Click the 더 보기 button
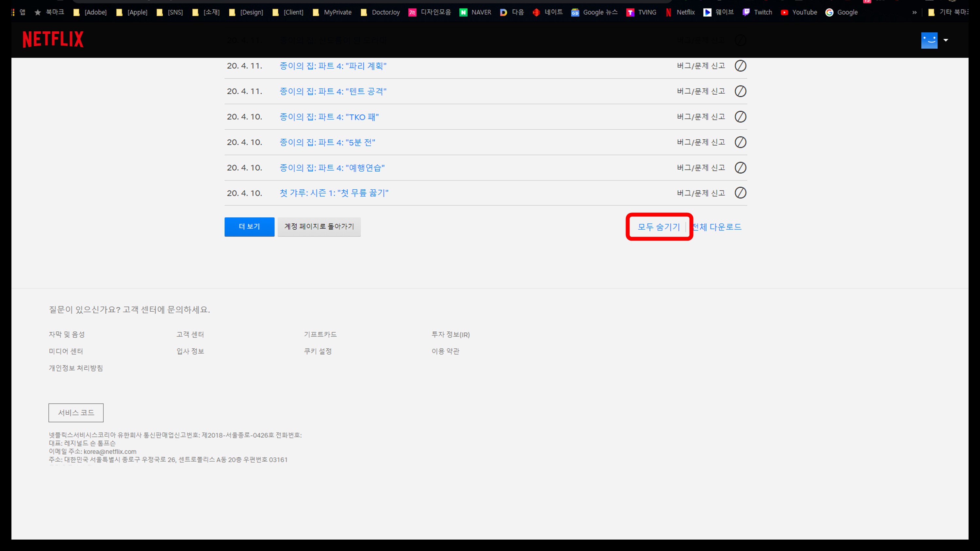The height and width of the screenshot is (551, 980). tap(249, 227)
